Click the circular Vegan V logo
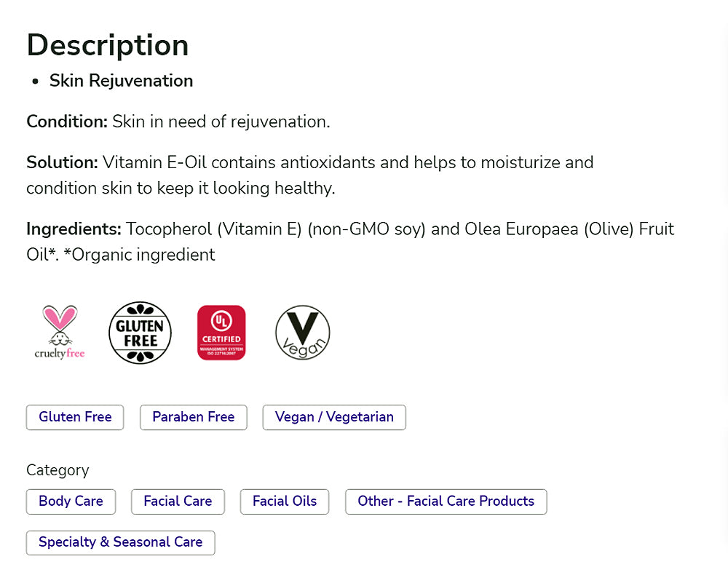 pos(302,332)
